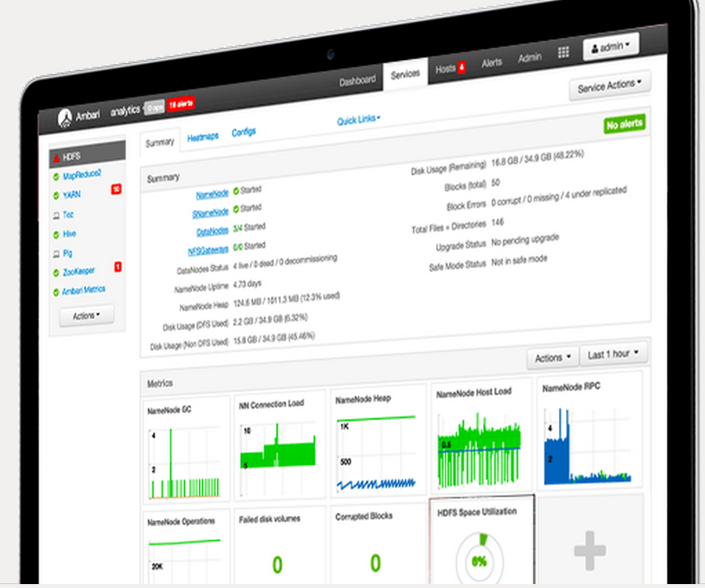
Task: Click the client icon beside Tez
Action: [56, 215]
